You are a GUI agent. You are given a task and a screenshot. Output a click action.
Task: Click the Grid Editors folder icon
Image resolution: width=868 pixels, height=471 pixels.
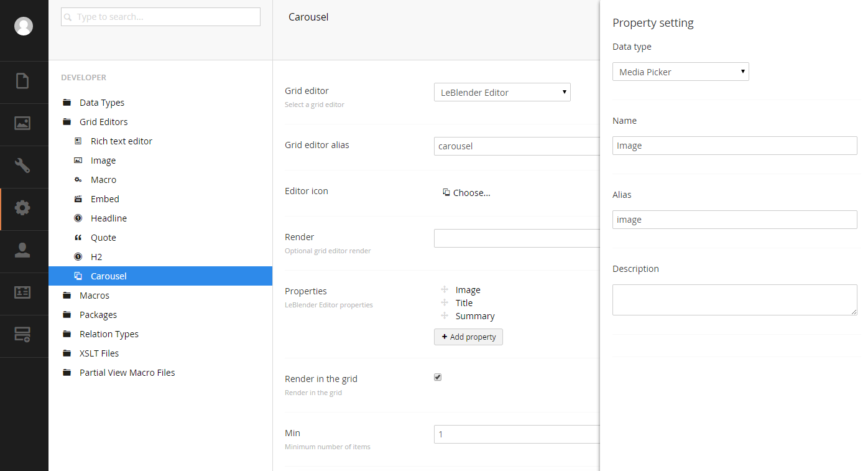(x=67, y=122)
